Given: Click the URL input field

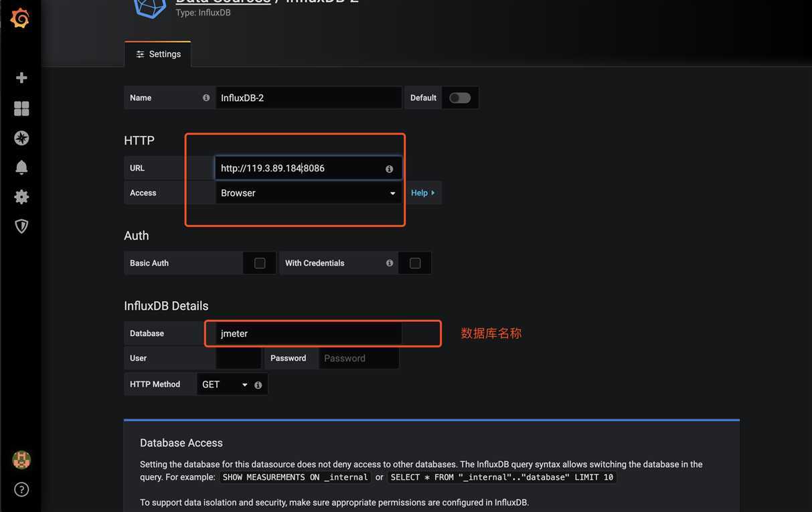Looking at the screenshot, I should (x=309, y=168).
